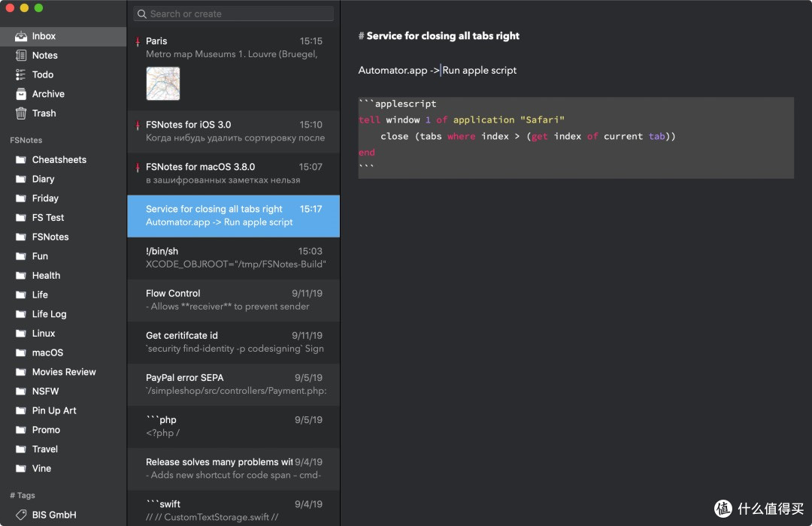The height and width of the screenshot is (526, 812).
Task: Open the !/bin/sh note
Action: coord(234,258)
